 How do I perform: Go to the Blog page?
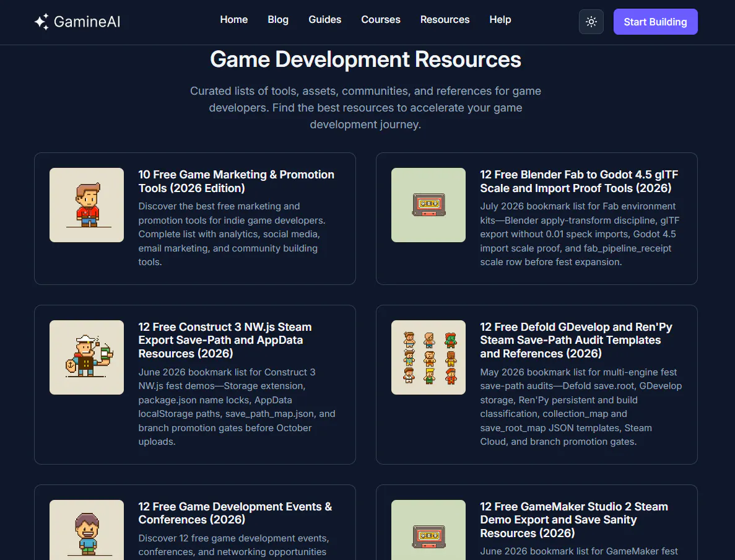click(x=278, y=20)
